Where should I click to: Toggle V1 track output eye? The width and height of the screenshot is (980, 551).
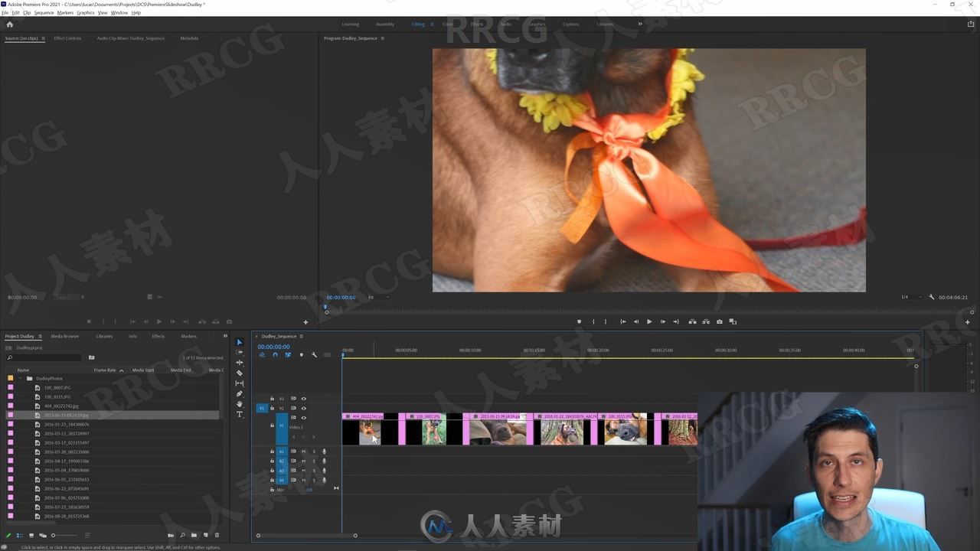[303, 418]
